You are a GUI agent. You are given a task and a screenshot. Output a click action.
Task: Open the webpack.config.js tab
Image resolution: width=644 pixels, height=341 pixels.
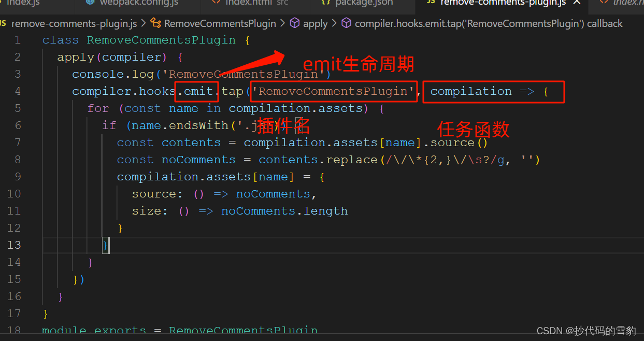137,3
